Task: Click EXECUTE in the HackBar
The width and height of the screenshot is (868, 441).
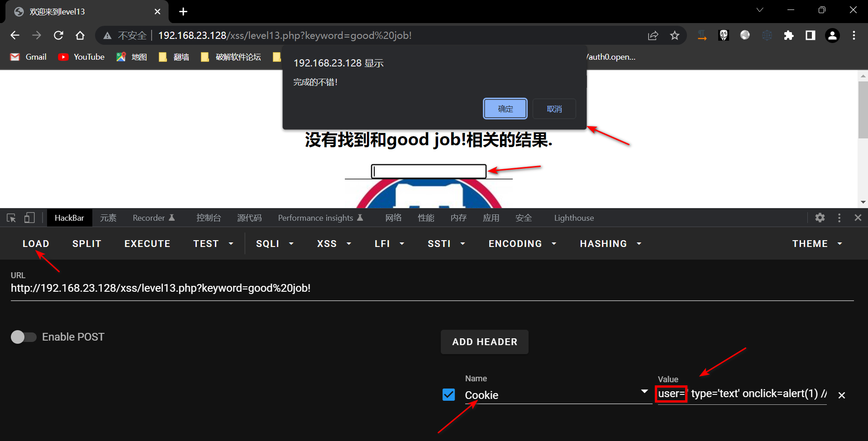Action: tap(147, 244)
